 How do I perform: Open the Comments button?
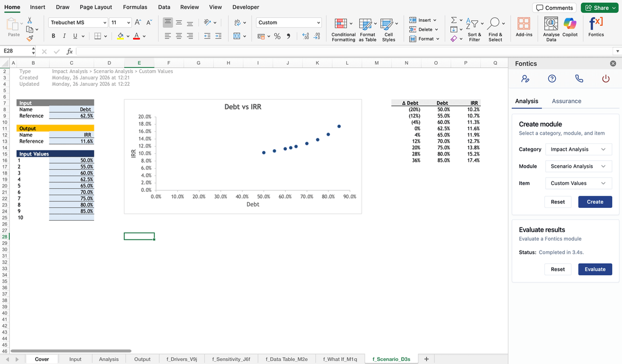(555, 7)
